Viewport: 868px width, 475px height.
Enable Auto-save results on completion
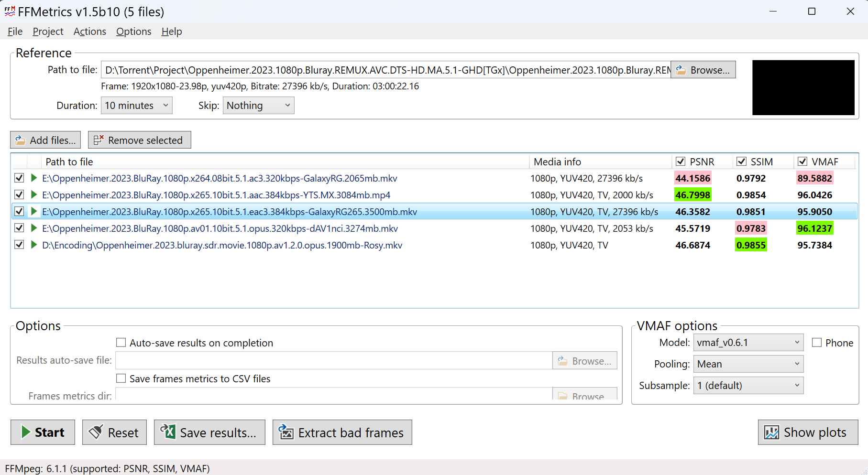tap(121, 343)
